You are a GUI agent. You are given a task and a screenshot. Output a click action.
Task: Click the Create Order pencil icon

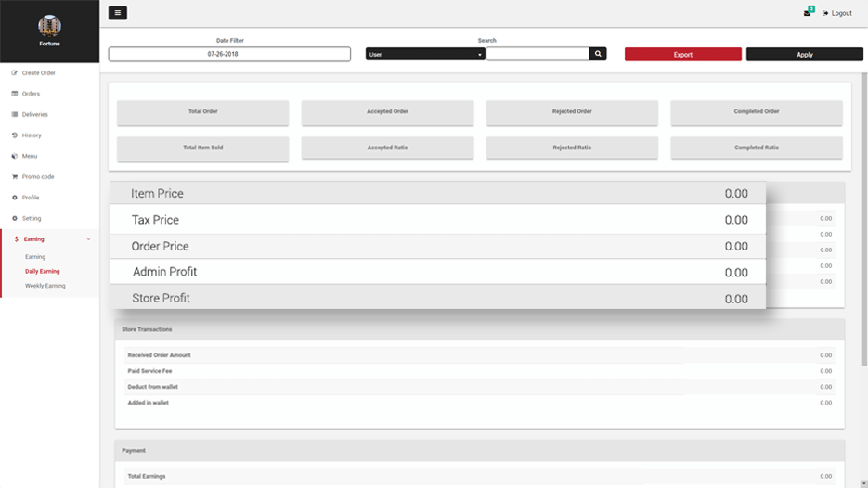[x=15, y=72]
